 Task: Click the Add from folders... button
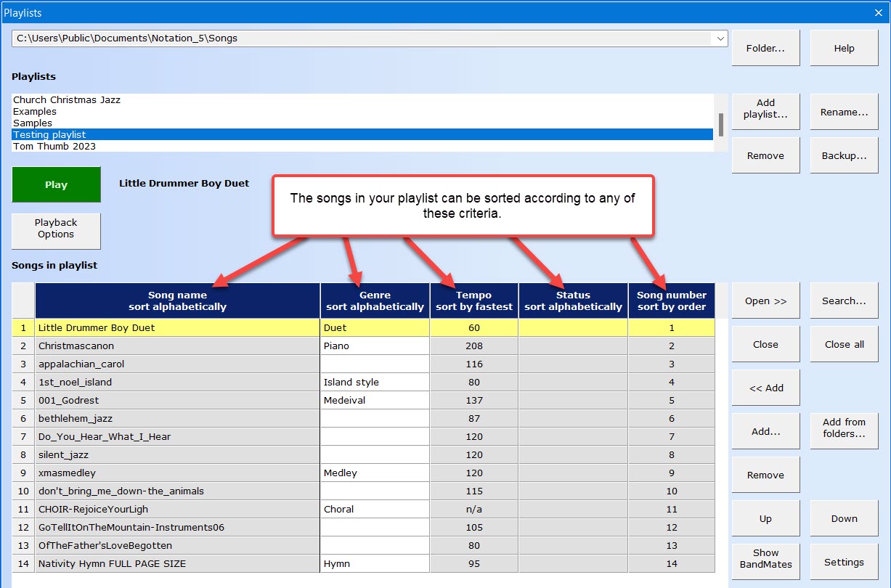coord(844,428)
